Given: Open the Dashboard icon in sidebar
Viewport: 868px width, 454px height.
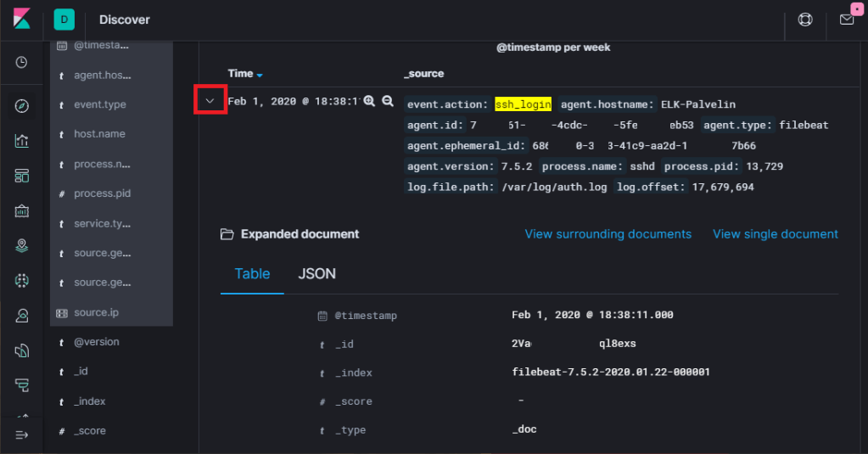Looking at the screenshot, I should 22,176.
